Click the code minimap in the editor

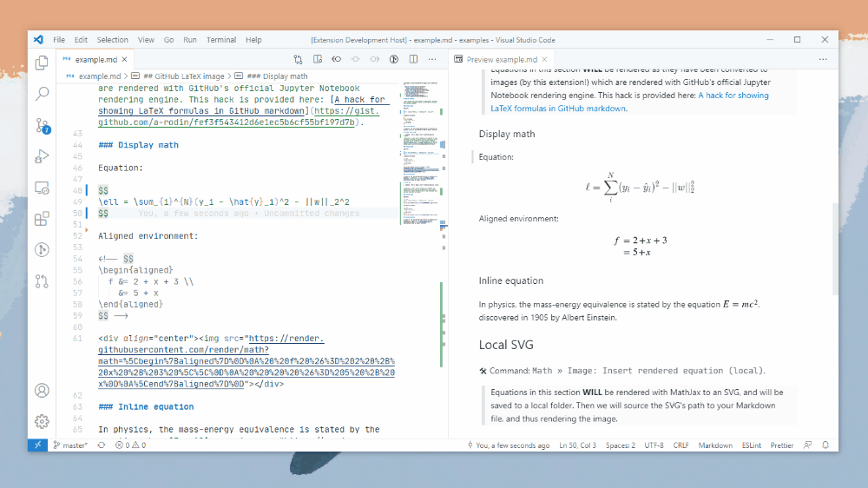coord(421,152)
